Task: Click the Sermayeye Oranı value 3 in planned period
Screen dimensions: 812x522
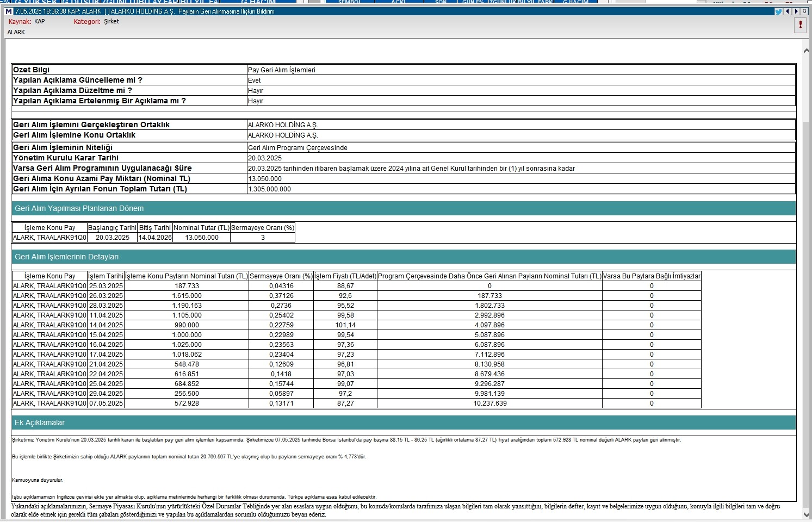Action: (263, 238)
